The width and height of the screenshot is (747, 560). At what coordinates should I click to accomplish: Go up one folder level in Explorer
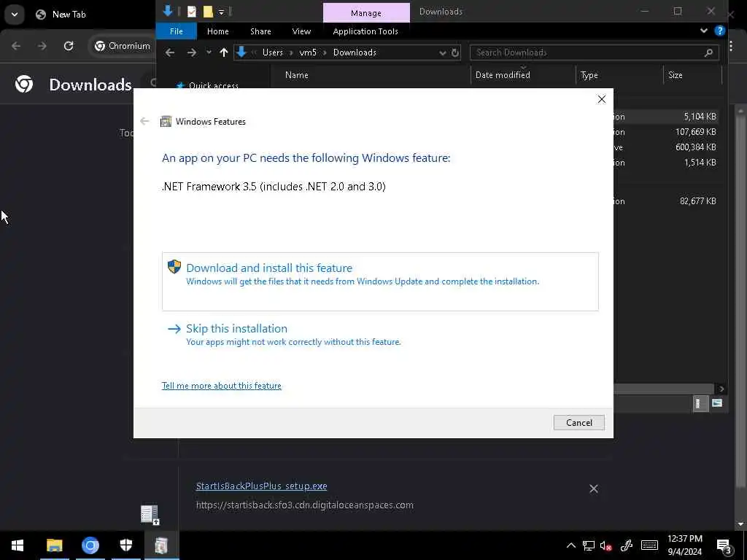[224, 52]
